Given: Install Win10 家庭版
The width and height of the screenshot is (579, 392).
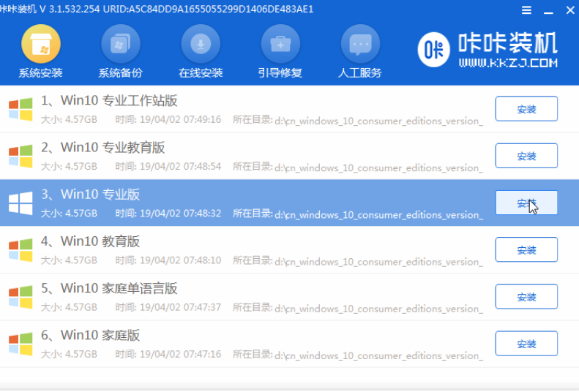Looking at the screenshot, I should 526,343.
